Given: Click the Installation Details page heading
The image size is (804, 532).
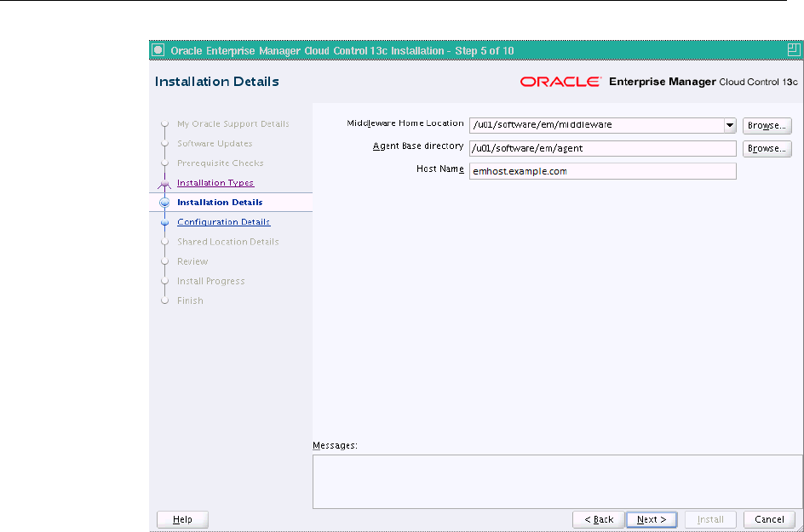Looking at the screenshot, I should (x=217, y=82).
